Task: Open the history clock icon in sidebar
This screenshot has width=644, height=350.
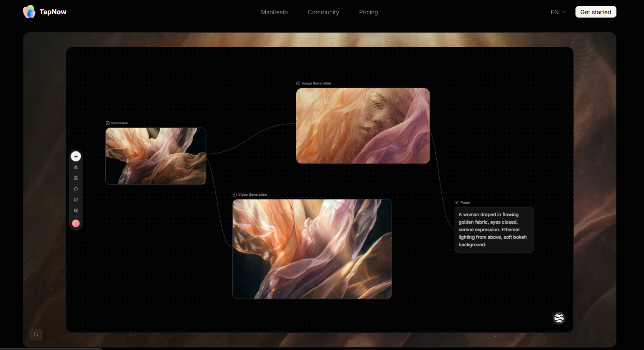Action: [76, 200]
